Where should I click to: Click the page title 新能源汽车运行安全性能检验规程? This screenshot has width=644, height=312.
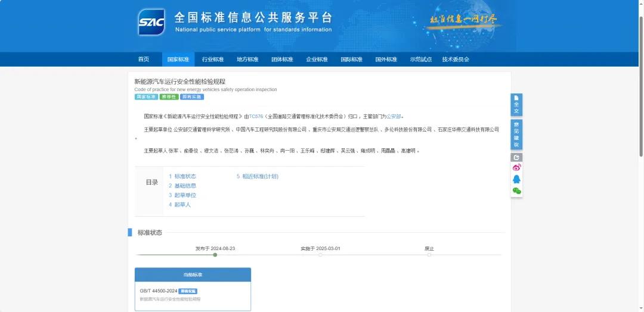[180, 82]
